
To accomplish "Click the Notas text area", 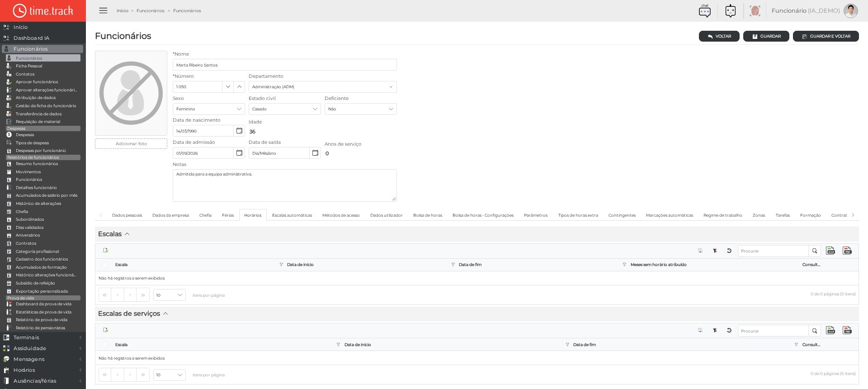I will click(284, 185).
